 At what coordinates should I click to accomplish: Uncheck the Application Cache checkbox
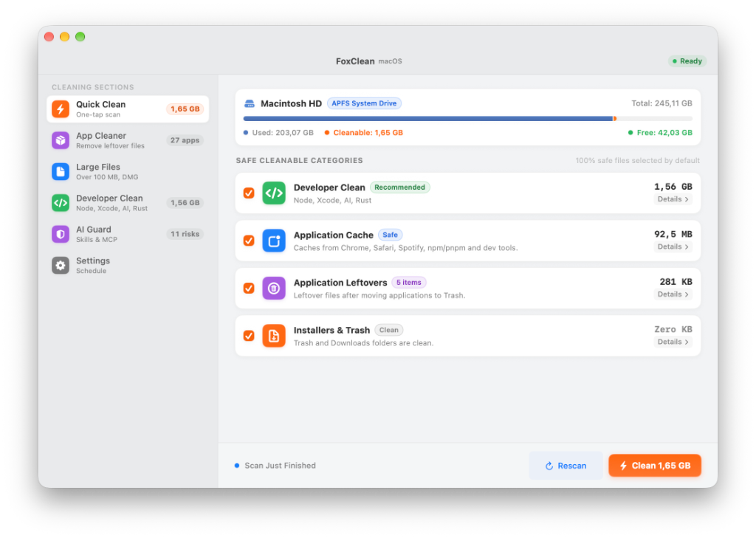click(249, 241)
